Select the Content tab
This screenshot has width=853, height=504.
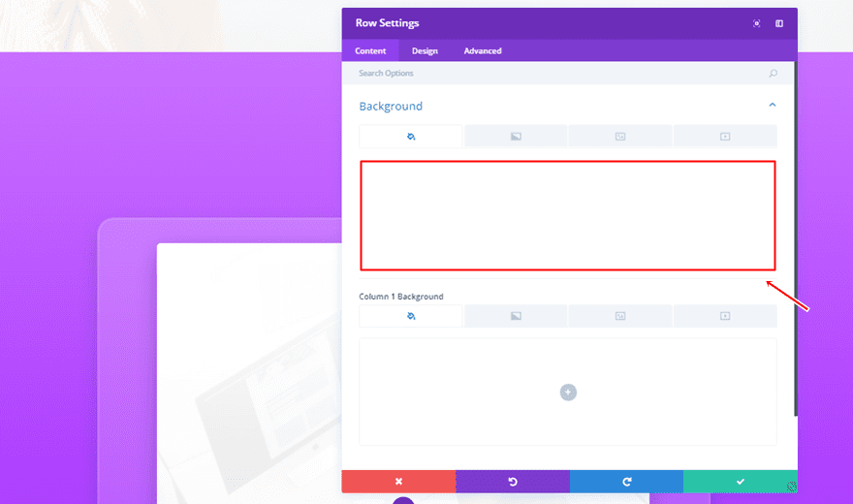coord(370,51)
